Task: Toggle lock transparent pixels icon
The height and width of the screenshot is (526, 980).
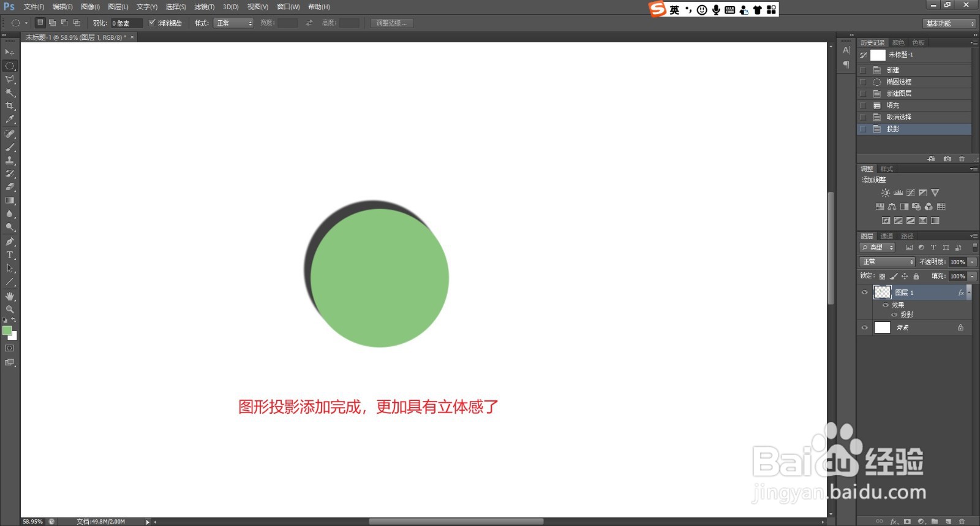Action: [882, 276]
